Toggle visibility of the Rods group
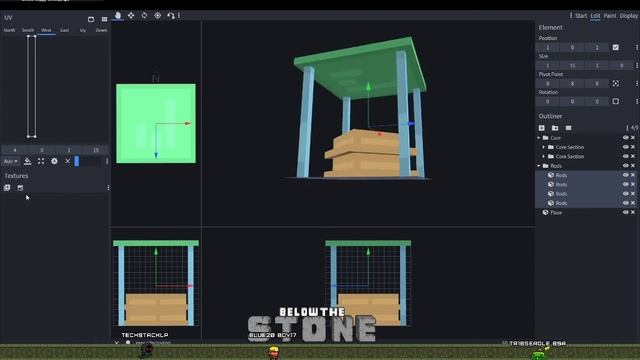 click(625, 166)
